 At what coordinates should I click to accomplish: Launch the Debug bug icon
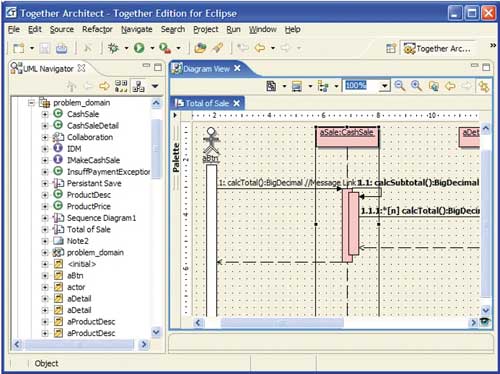coord(113,48)
